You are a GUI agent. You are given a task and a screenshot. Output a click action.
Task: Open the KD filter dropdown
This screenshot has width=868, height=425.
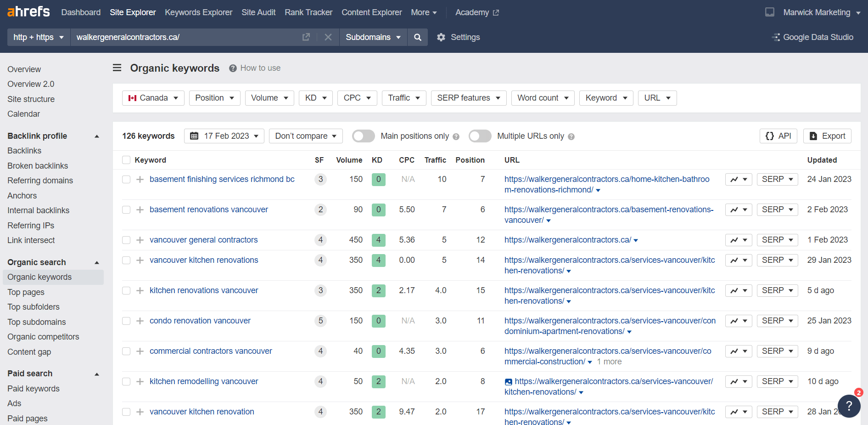(316, 98)
